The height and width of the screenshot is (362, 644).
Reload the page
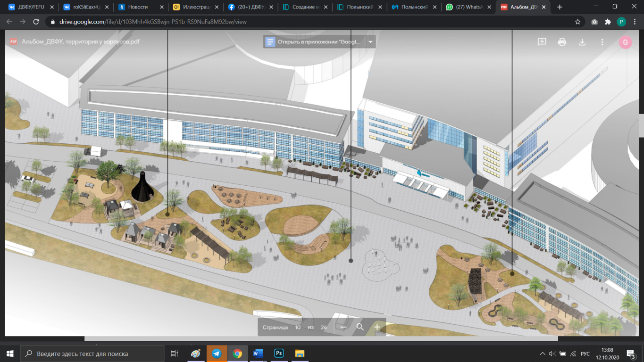point(36,22)
